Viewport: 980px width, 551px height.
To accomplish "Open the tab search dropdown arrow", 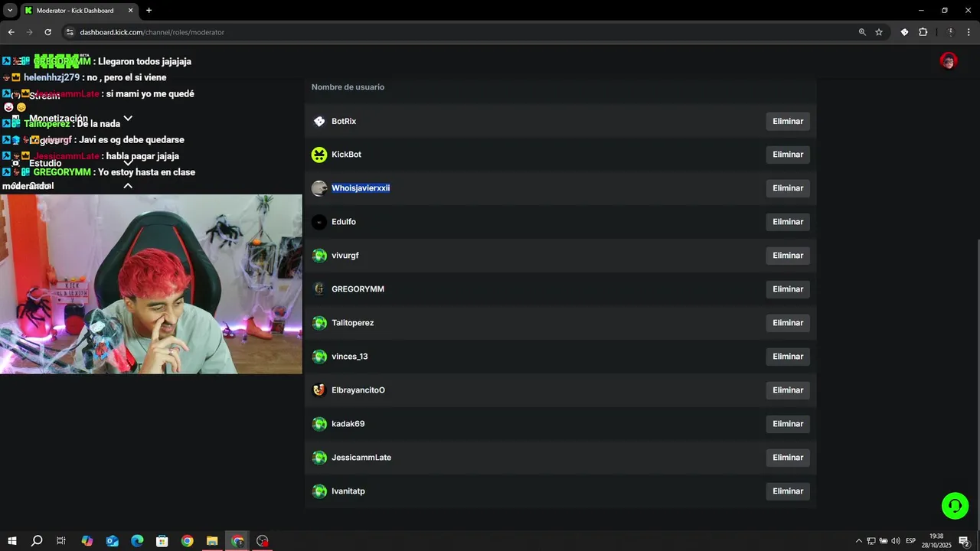I will [10, 11].
